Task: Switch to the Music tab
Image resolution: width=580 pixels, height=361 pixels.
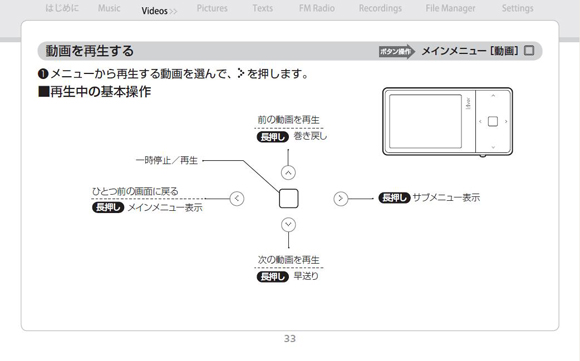Action: [109, 8]
